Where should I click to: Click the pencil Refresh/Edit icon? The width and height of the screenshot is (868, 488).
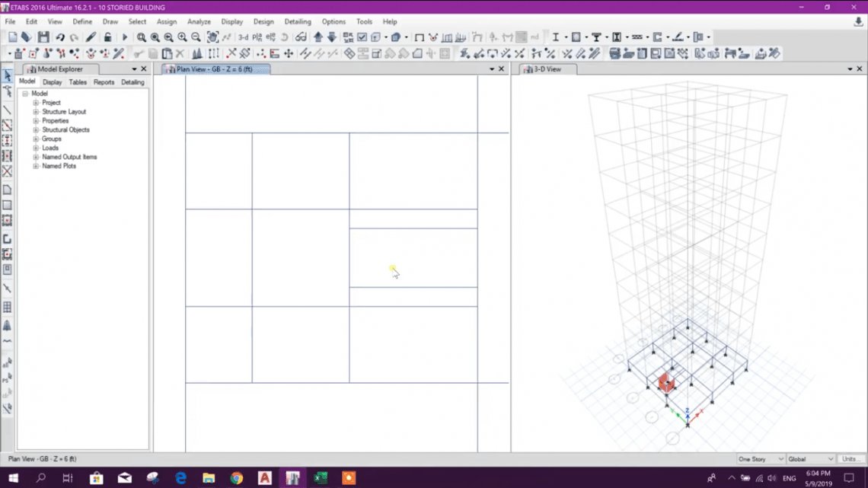pos(91,37)
